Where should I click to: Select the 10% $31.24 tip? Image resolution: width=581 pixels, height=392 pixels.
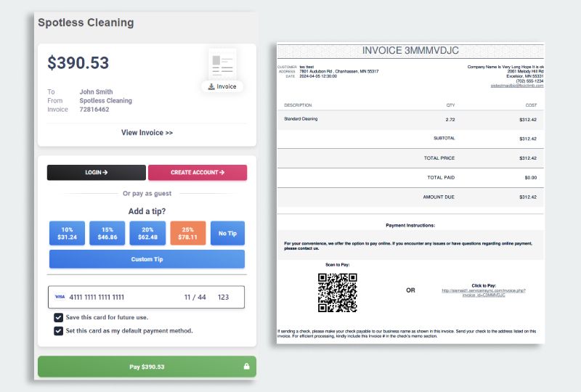point(67,234)
